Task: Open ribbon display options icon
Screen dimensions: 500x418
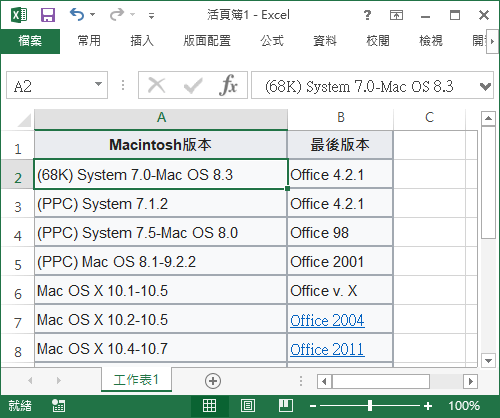Action: pos(396,15)
